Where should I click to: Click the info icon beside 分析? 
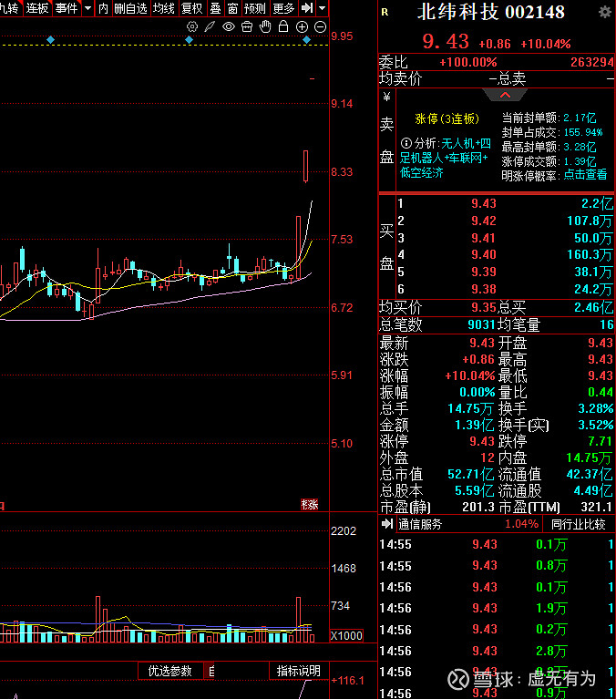point(406,143)
